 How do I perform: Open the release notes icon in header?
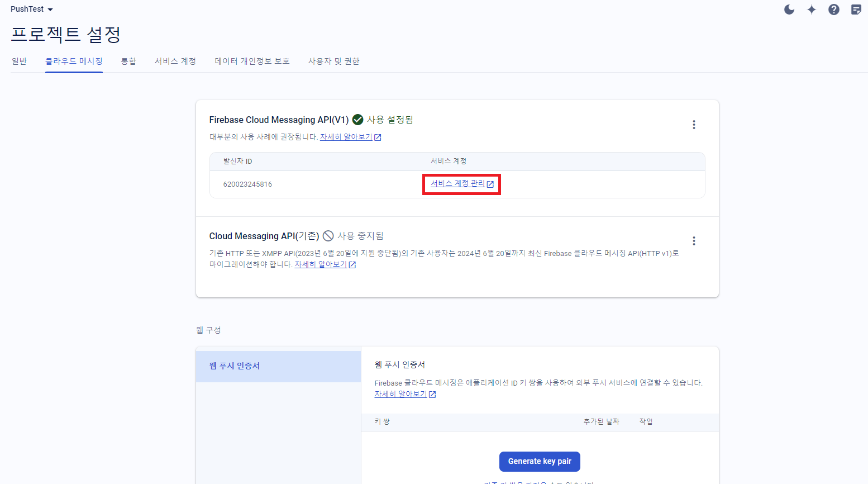[x=856, y=10]
